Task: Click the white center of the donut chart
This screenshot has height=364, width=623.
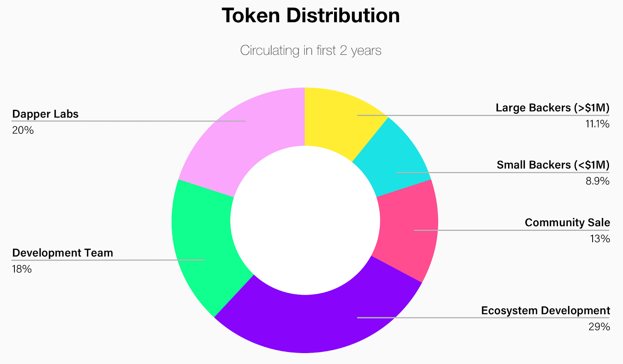Action: click(305, 220)
